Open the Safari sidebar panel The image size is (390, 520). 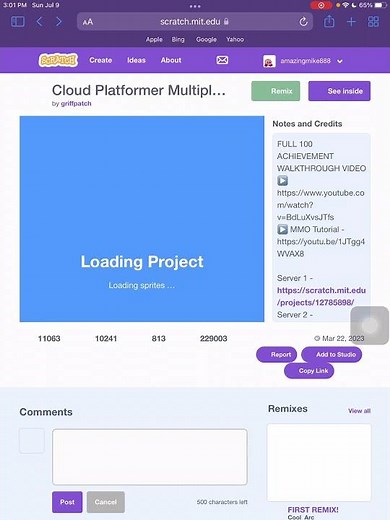18,22
